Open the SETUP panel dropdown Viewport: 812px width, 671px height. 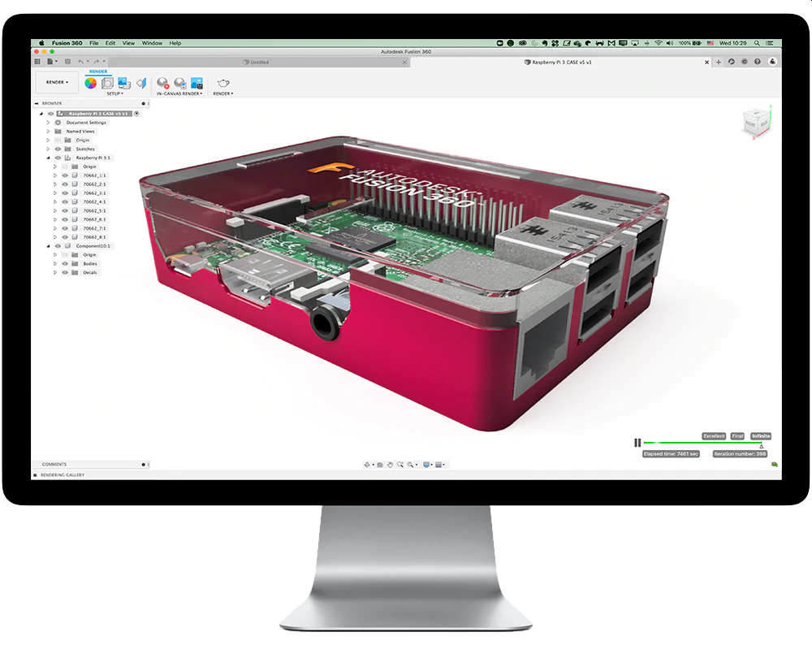coord(115,93)
